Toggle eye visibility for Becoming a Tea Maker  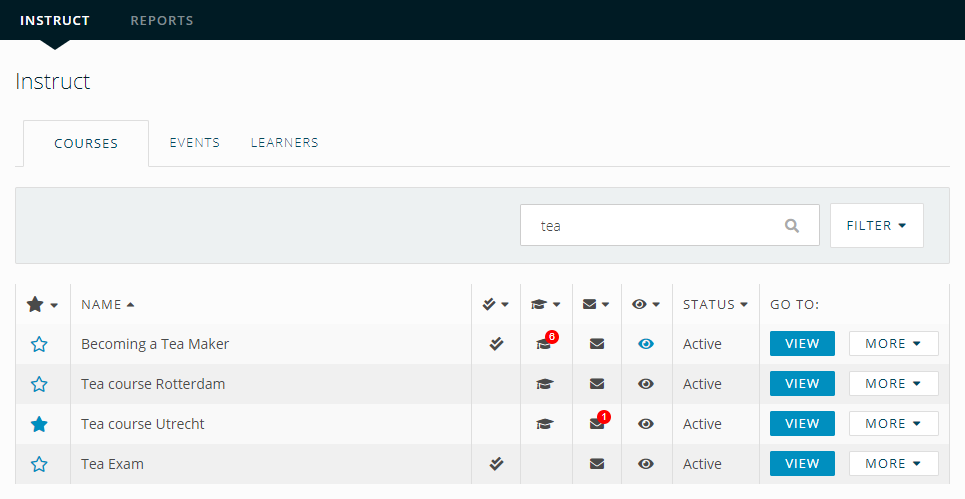point(646,344)
